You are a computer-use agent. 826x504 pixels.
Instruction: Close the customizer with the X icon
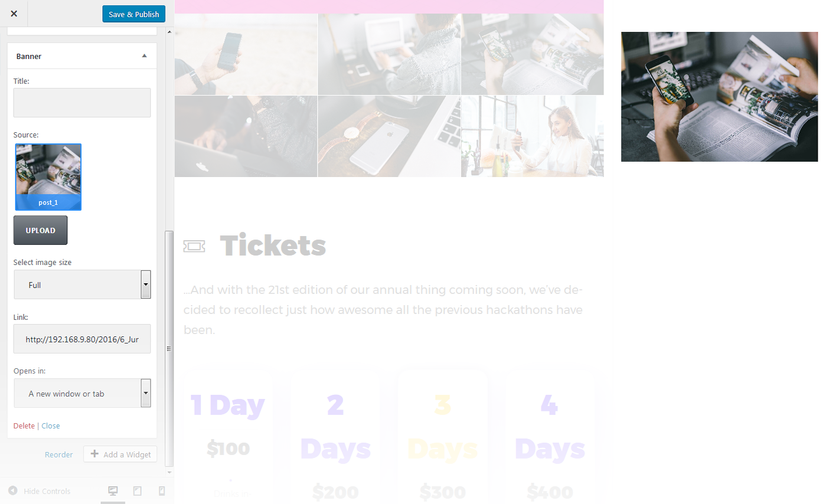pos(14,14)
